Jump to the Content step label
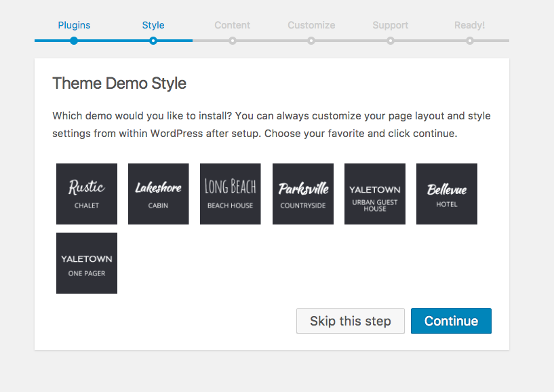This screenshot has height=392, width=554. point(232,25)
